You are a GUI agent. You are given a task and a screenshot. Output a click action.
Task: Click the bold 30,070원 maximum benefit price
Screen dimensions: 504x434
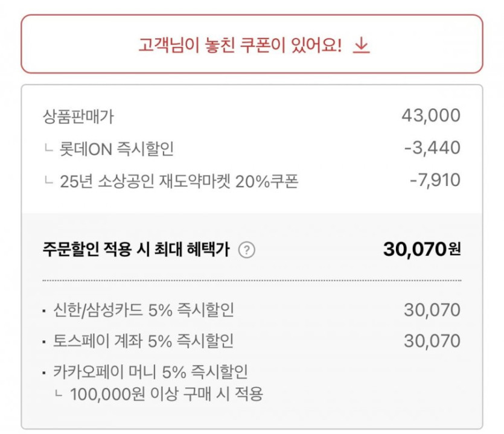click(x=421, y=249)
